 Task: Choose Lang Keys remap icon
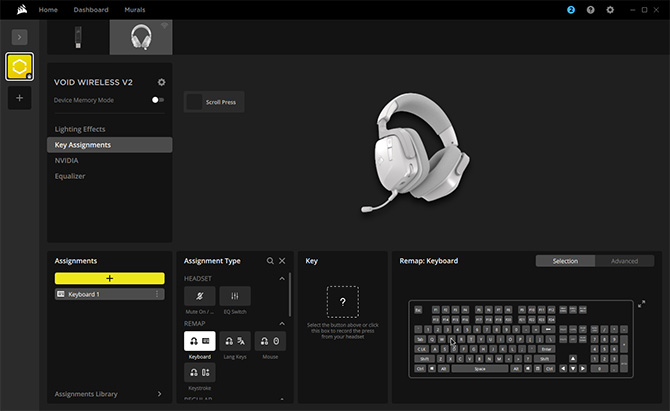[235, 341]
